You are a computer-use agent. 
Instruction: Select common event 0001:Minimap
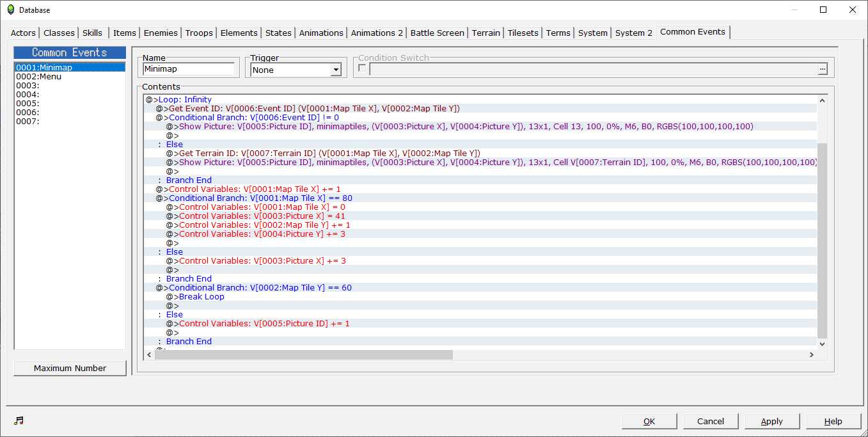tap(70, 67)
